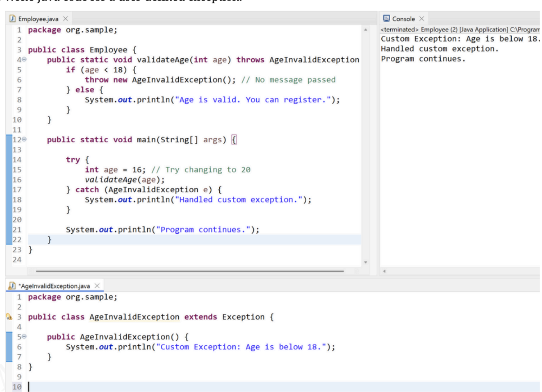Switch to the AgeInvalidException.java tab
The height and width of the screenshot is (392, 542).
55,286
